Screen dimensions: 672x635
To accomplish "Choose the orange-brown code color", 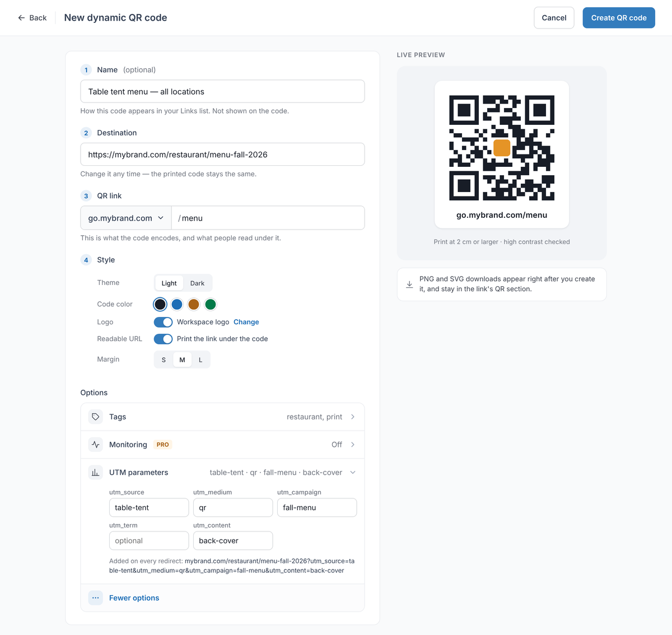I will (194, 304).
